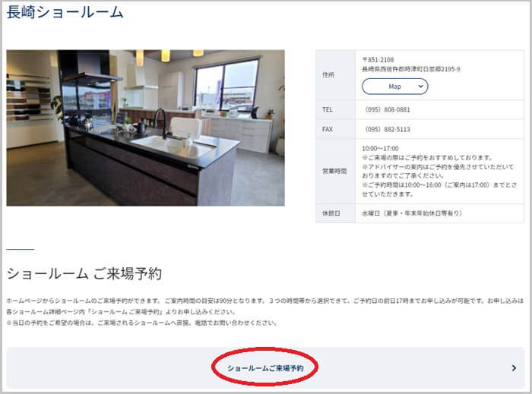Click the right arrow on the reservation bar
532x394 pixels.
click(514, 368)
